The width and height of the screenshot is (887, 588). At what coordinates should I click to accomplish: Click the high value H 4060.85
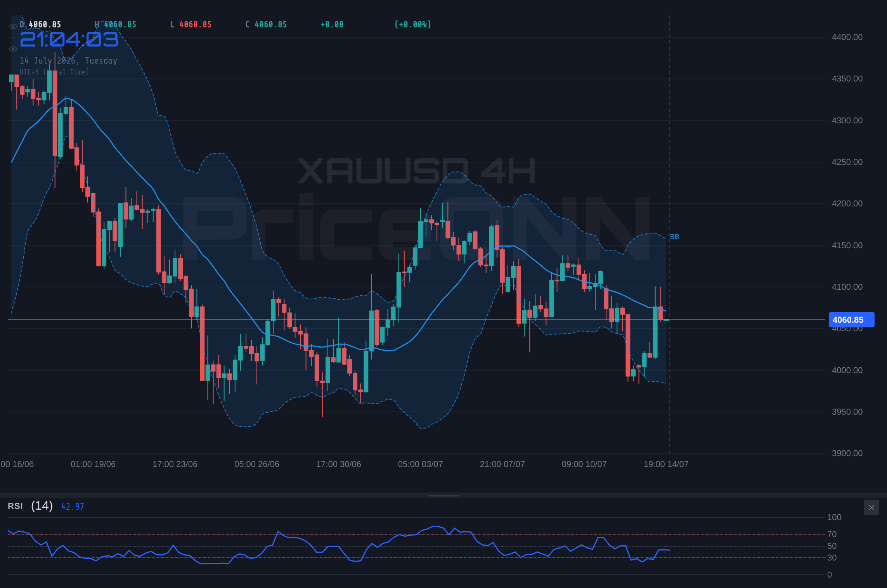click(x=116, y=24)
